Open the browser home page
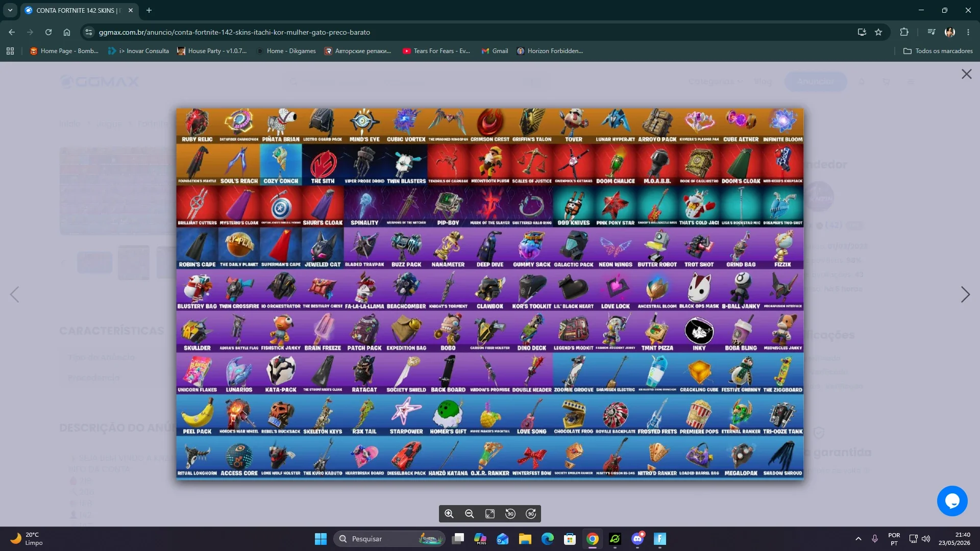 67,32
